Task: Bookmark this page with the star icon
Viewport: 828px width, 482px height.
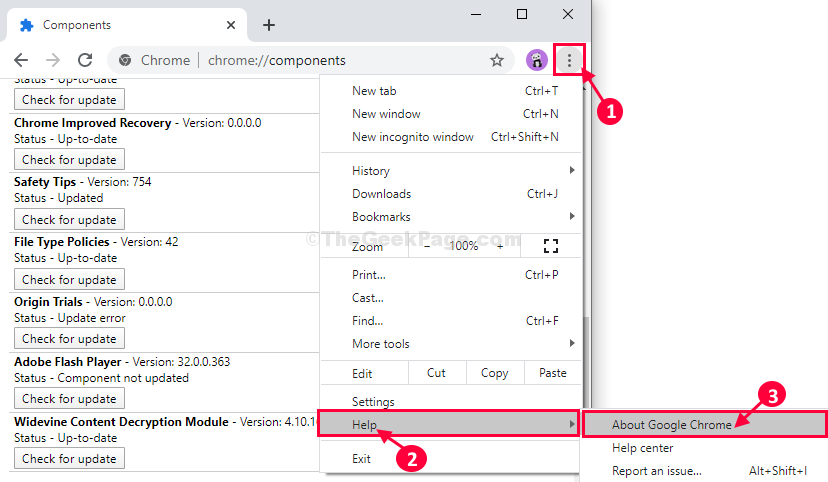Action: [496, 60]
